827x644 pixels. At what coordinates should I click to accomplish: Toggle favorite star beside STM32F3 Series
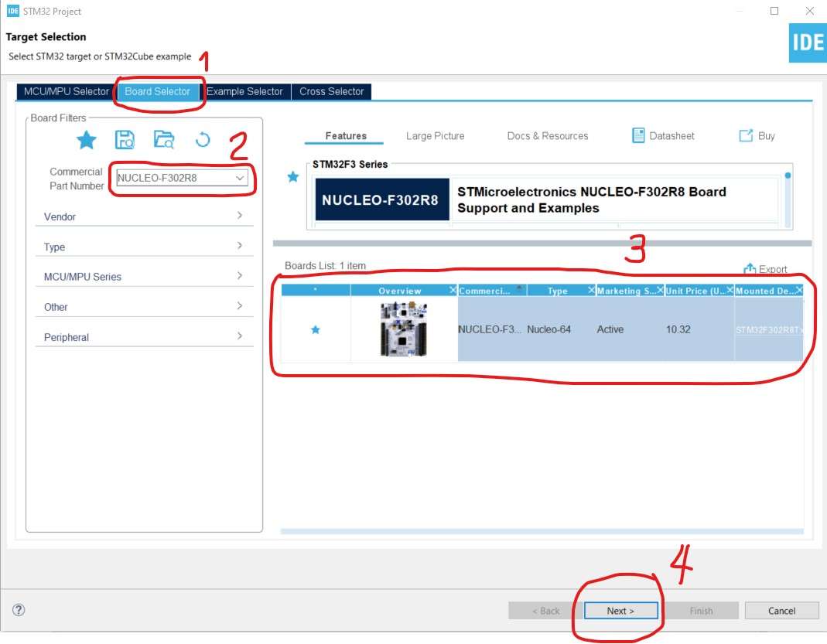click(x=293, y=176)
